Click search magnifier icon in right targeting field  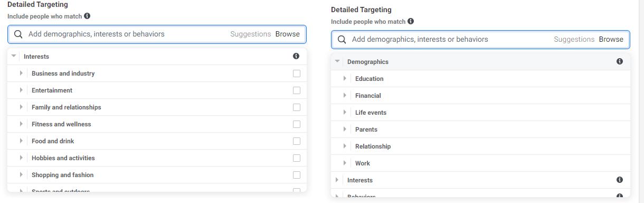click(x=342, y=39)
